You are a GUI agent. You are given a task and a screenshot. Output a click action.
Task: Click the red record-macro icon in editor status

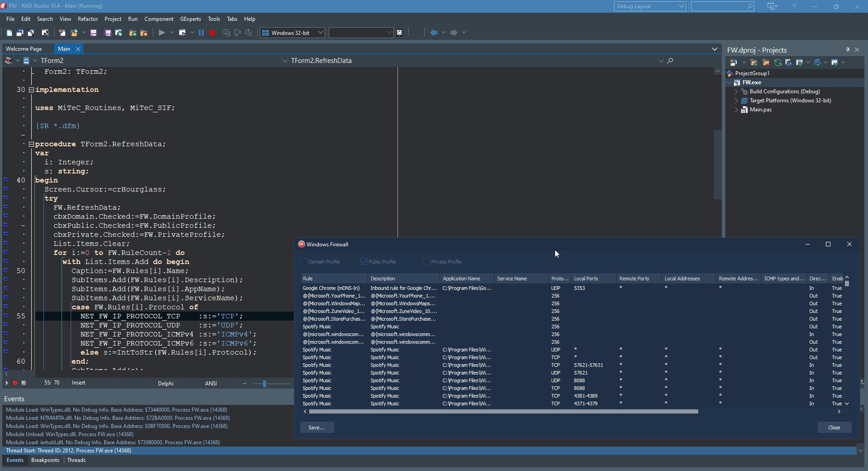[15, 383]
